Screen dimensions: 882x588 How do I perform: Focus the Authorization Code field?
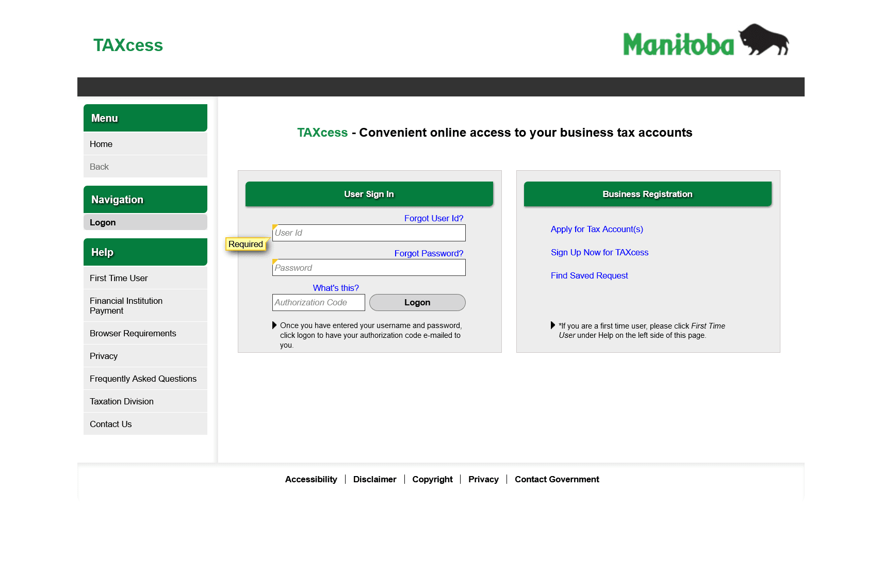point(319,302)
